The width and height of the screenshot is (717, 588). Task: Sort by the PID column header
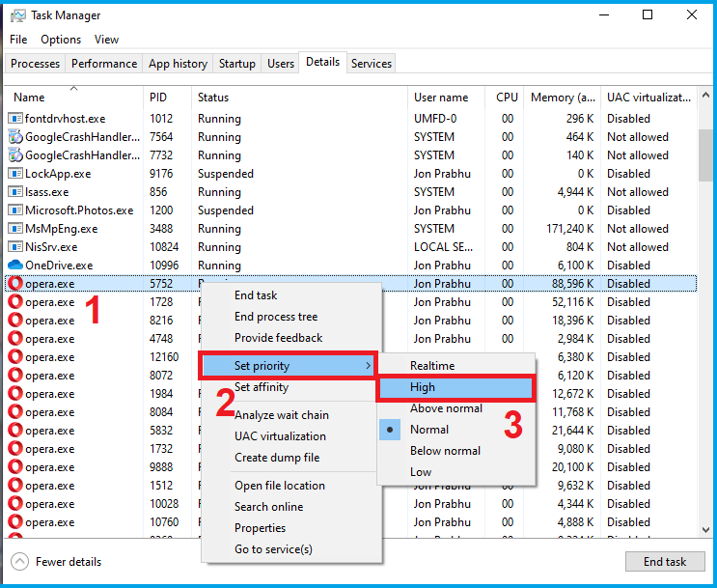tap(168, 98)
